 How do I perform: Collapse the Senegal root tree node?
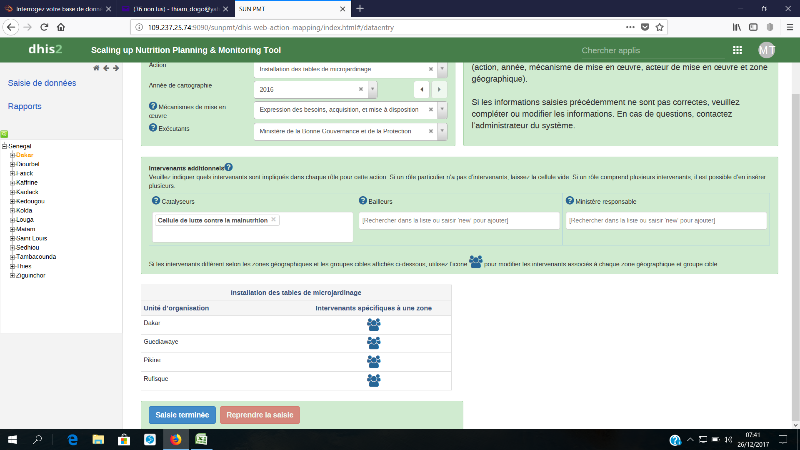click(5, 146)
